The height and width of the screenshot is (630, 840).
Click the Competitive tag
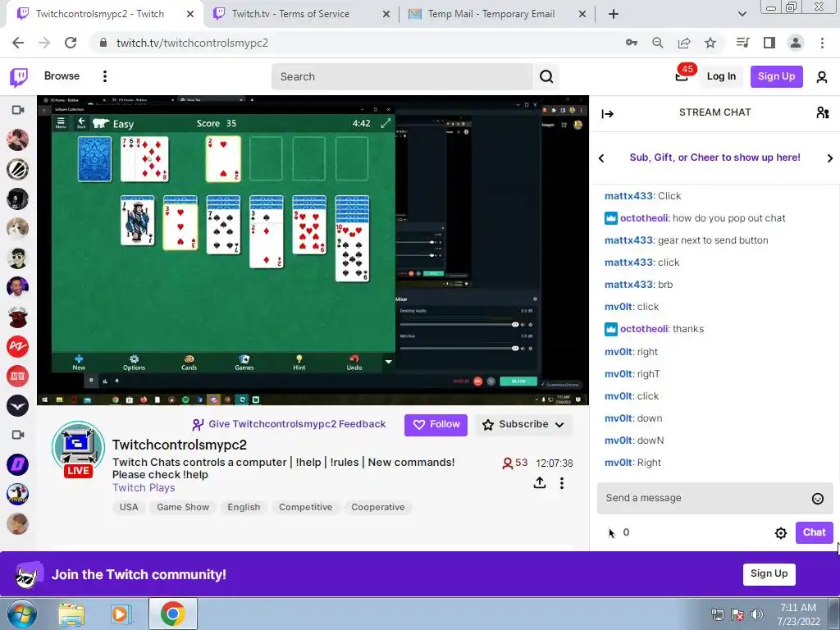305,507
